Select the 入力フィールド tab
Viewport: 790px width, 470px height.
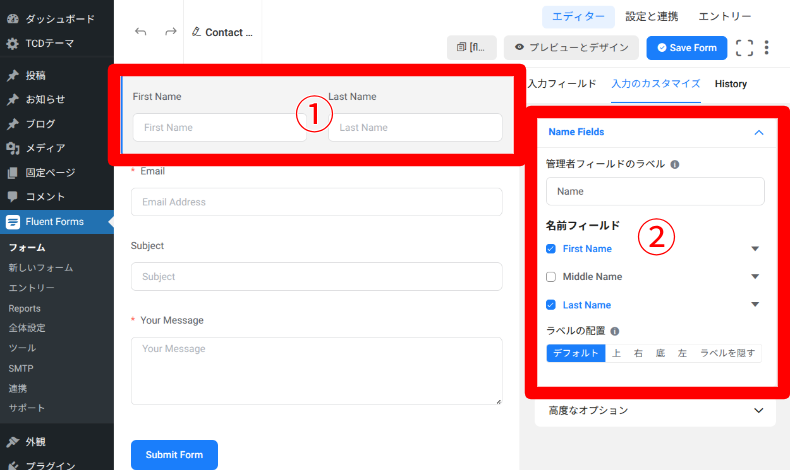tap(562, 84)
